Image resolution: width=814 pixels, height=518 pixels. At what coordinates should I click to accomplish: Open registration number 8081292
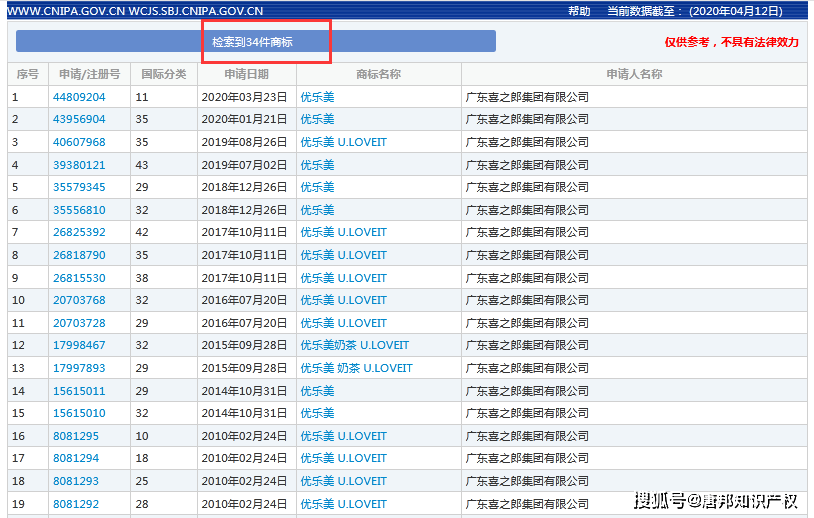point(76,505)
